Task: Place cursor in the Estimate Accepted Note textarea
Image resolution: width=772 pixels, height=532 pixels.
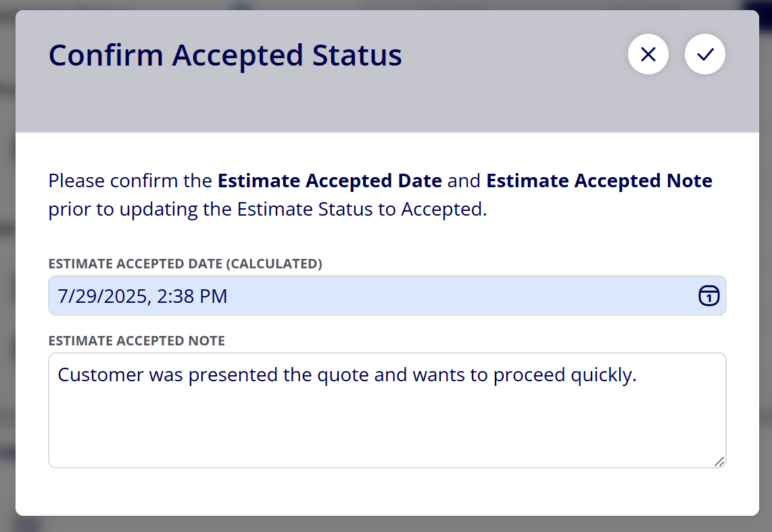Action: coord(387,410)
